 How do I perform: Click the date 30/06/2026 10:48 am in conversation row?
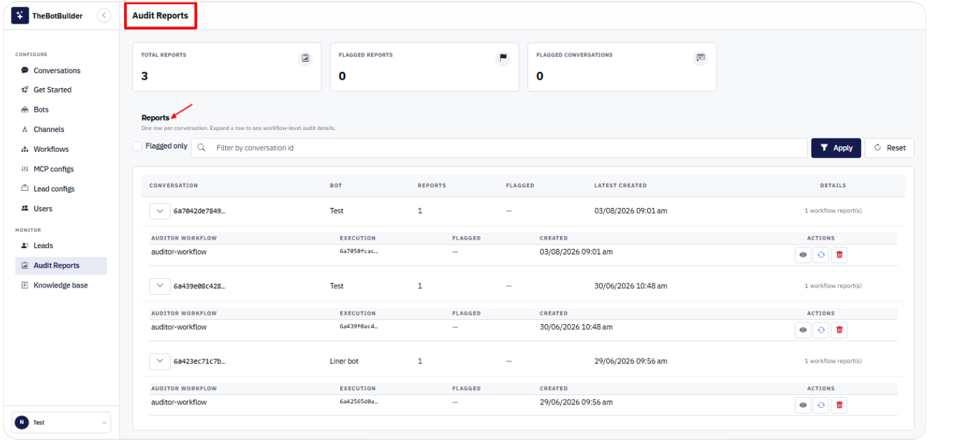631,285
